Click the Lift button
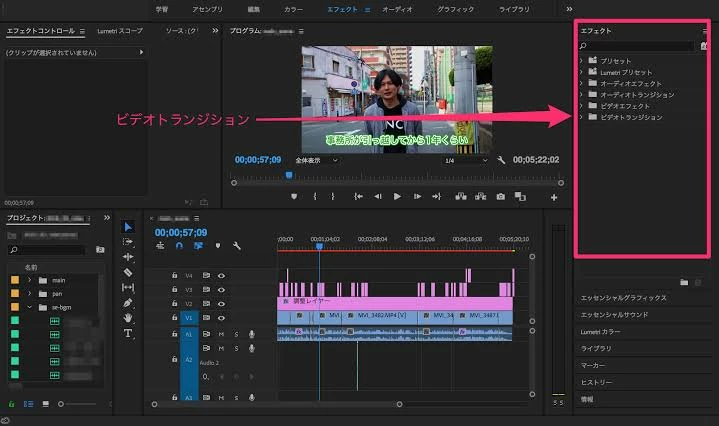 [461, 197]
